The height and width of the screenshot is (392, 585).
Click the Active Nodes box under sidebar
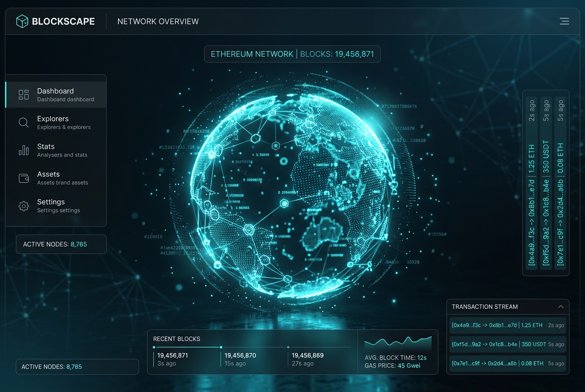tap(61, 244)
